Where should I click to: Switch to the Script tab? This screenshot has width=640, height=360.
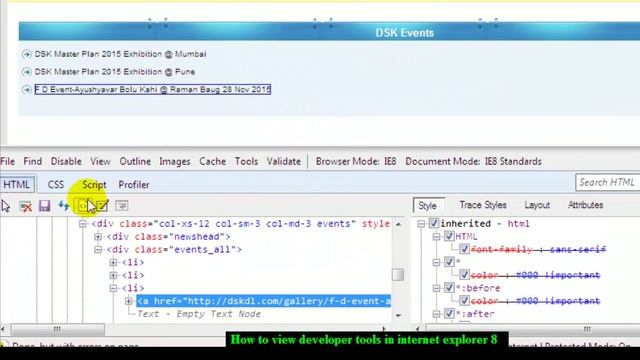[94, 184]
